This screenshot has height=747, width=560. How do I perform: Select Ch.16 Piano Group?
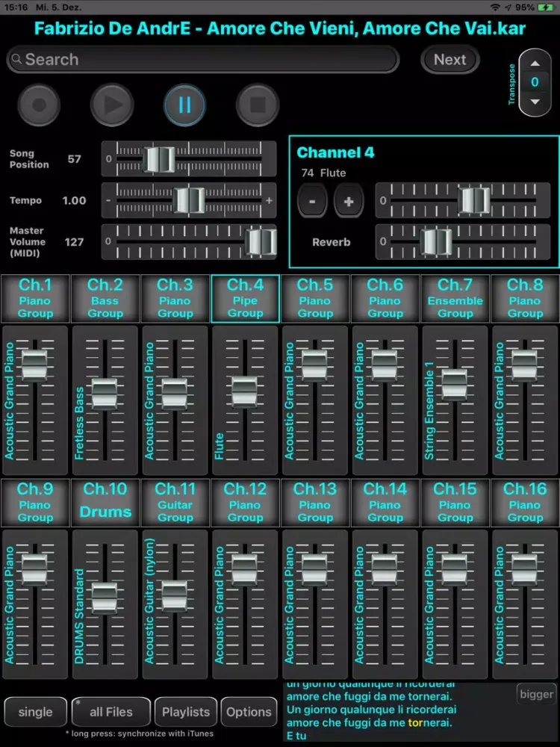pyautogui.click(x=525, y=503)
